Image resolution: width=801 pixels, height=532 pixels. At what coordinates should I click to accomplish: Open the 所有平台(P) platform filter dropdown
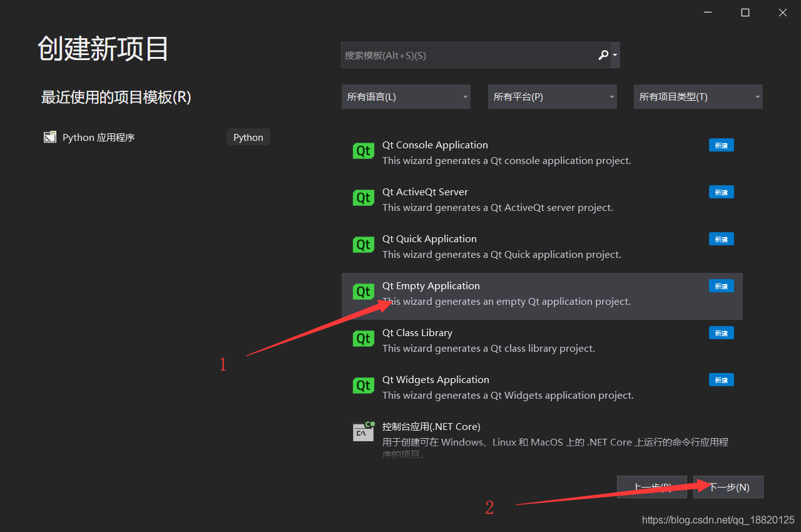click(553, 97)
